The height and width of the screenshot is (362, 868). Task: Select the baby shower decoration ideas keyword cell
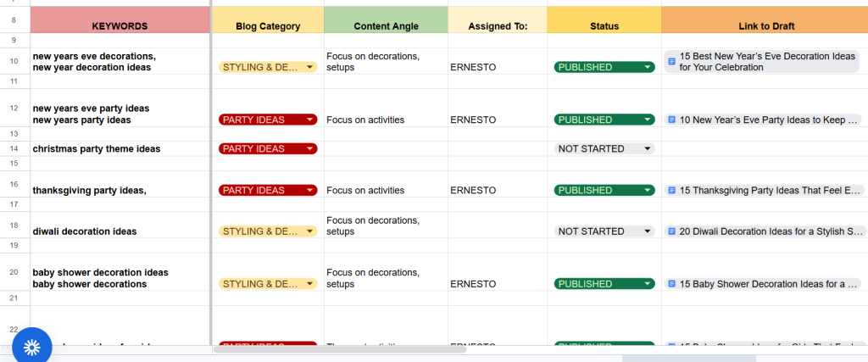pos(120,272)
